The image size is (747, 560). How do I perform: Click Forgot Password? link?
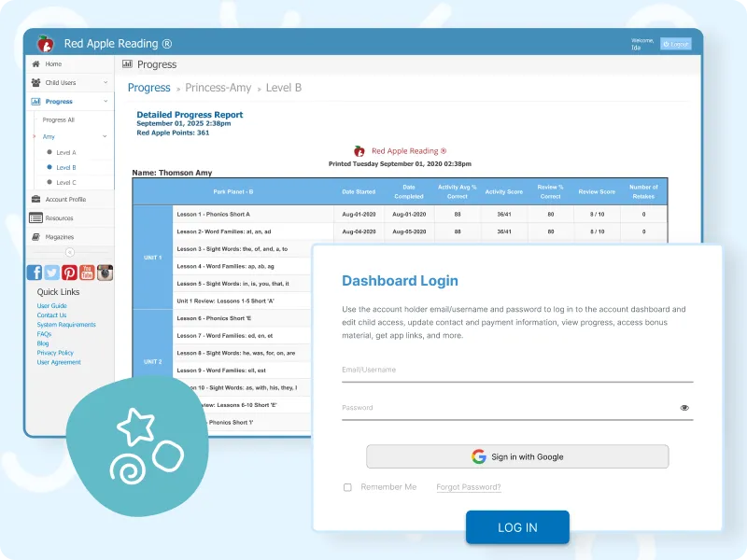pos(469,487)
